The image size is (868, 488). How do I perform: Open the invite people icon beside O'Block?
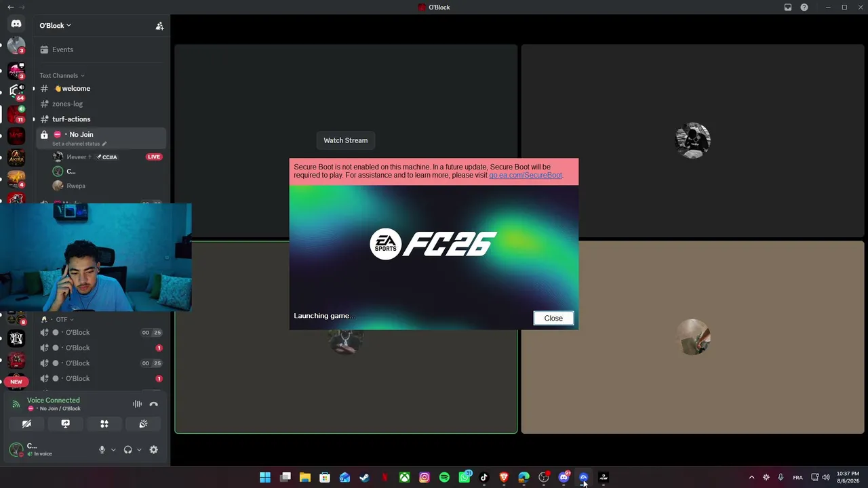(159, 26)
